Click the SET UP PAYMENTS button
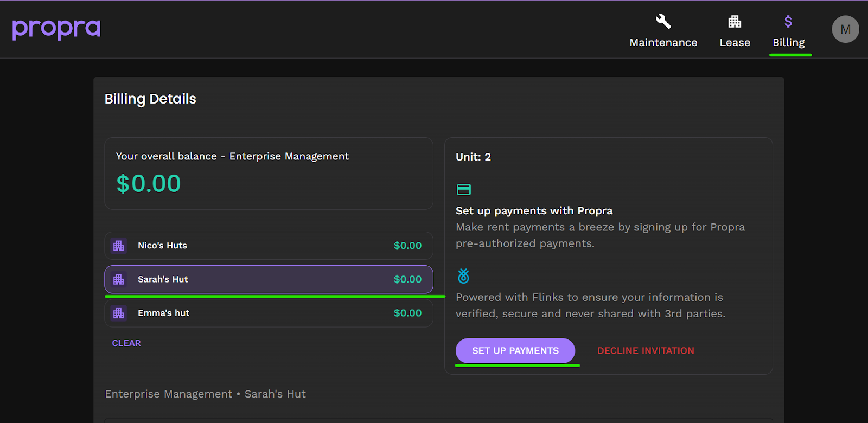 click(515, 351)
